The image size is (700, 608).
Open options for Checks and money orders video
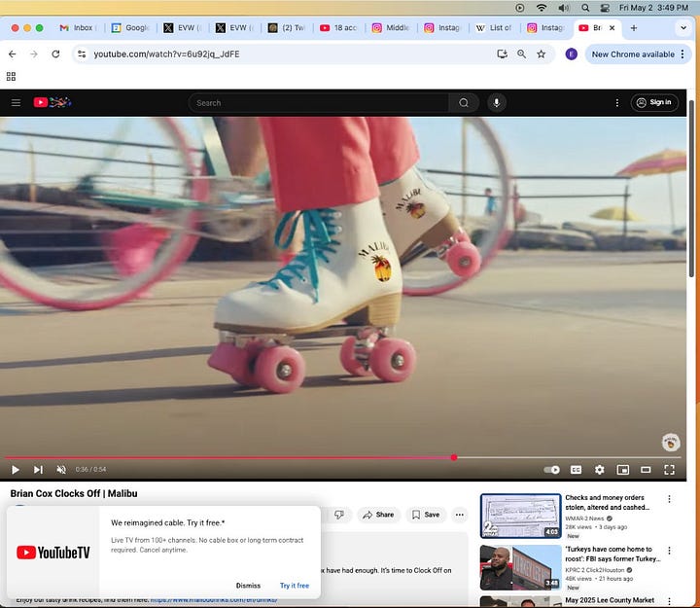[669, 499]
